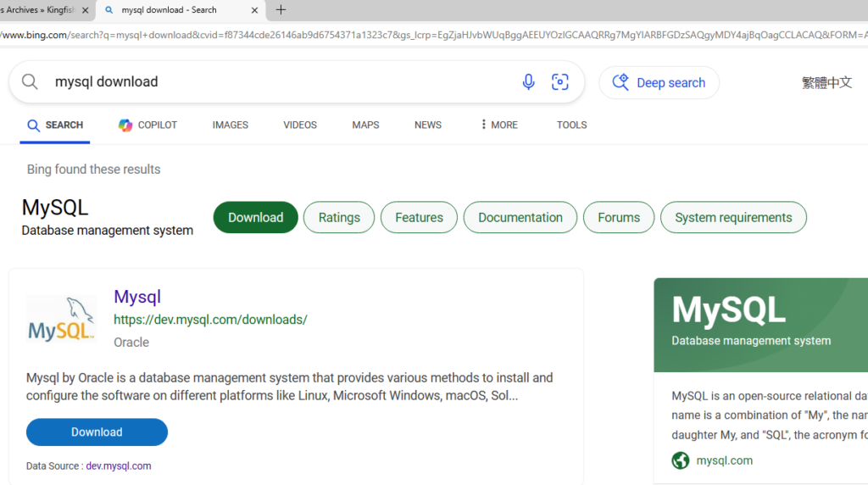Switch to the Archives Kingfisher browser tab

click(x=37, y=10)
